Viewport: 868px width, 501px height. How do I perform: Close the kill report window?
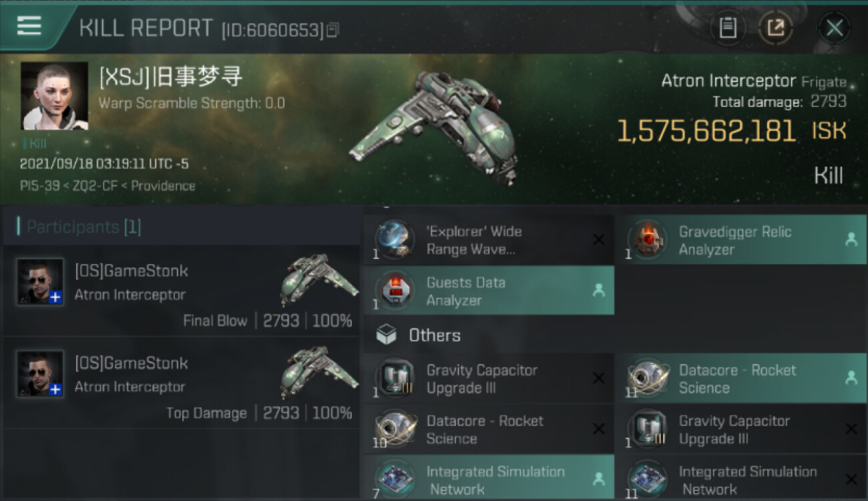834,28
